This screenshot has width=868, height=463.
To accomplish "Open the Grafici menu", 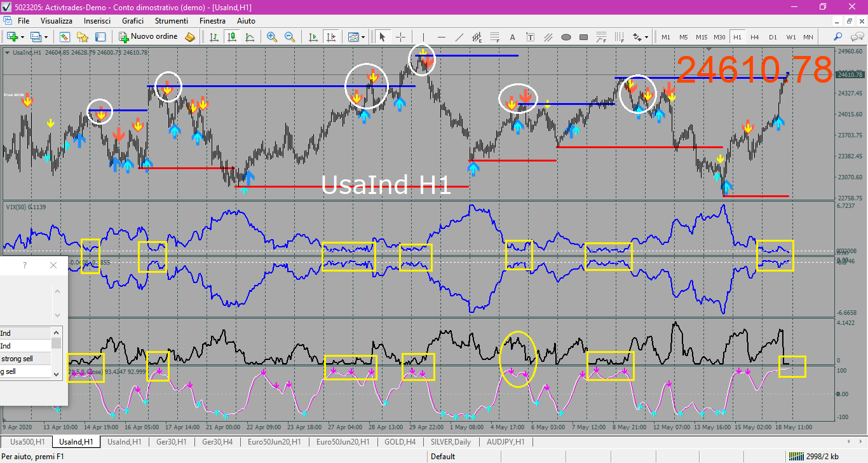I will tap(133, 21).
